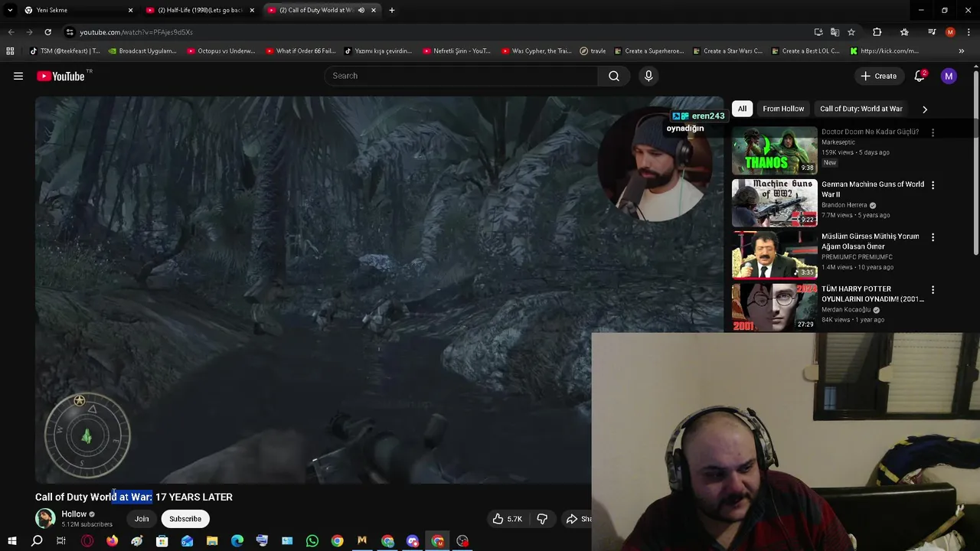
Task: Select Call of Duty: World at War chip
Action: (x=861, y=109)
